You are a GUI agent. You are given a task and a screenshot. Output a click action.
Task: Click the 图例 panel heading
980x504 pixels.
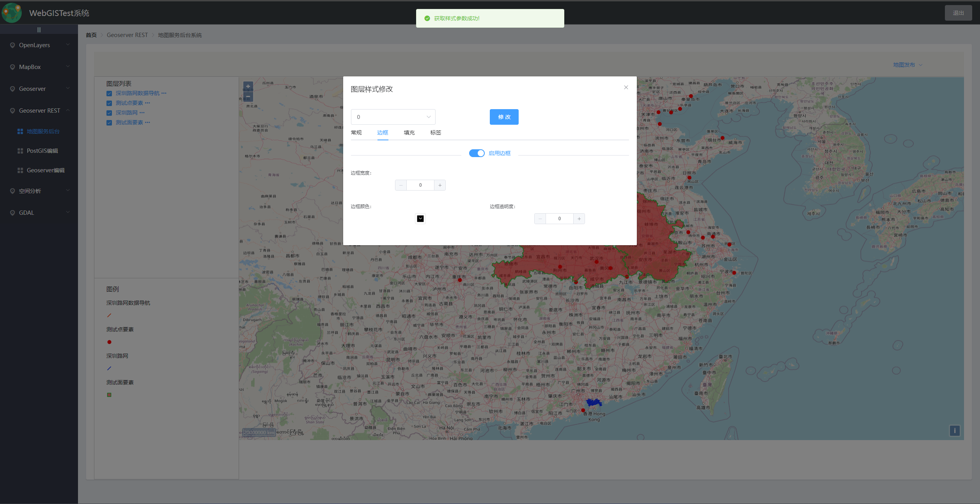tap(113, 289)
